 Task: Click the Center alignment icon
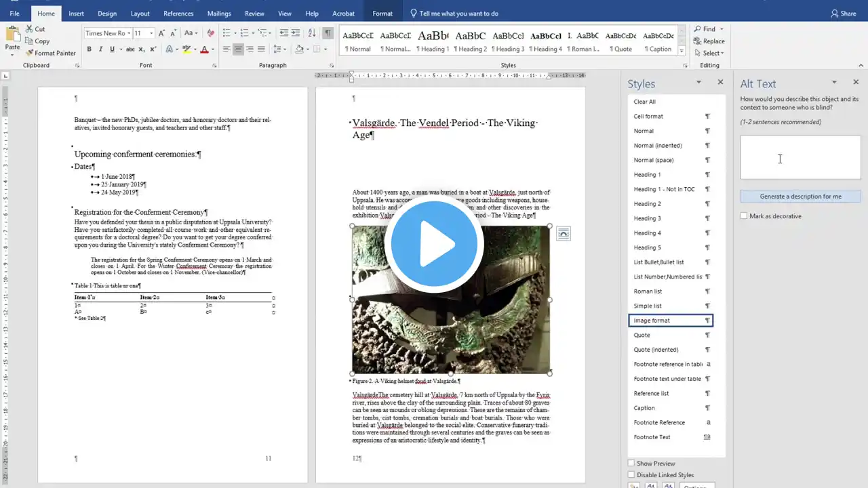point(238,49)
